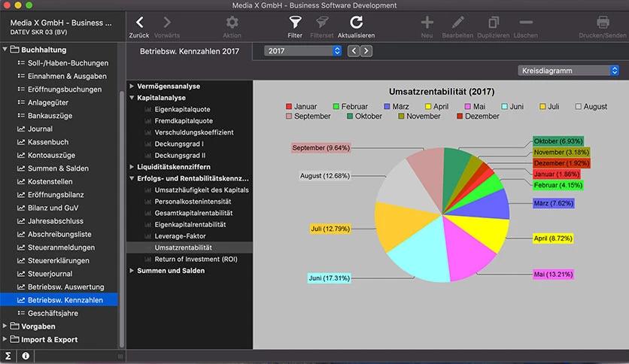Open the Filter funnel tool
Screen dimensions: 629x364
click(296, 23)
